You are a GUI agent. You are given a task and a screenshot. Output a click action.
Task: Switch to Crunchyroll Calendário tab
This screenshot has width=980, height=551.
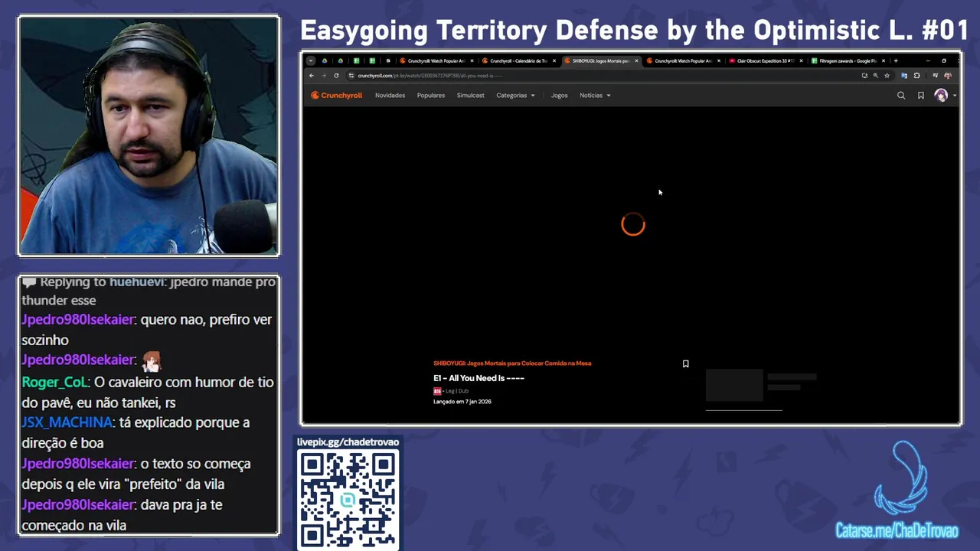pos(518,60)
